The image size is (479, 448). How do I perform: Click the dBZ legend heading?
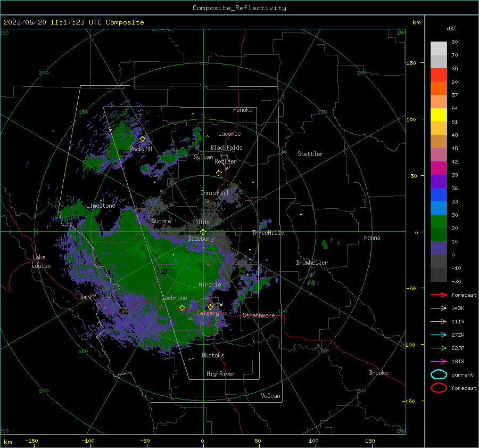click(451, 28)
